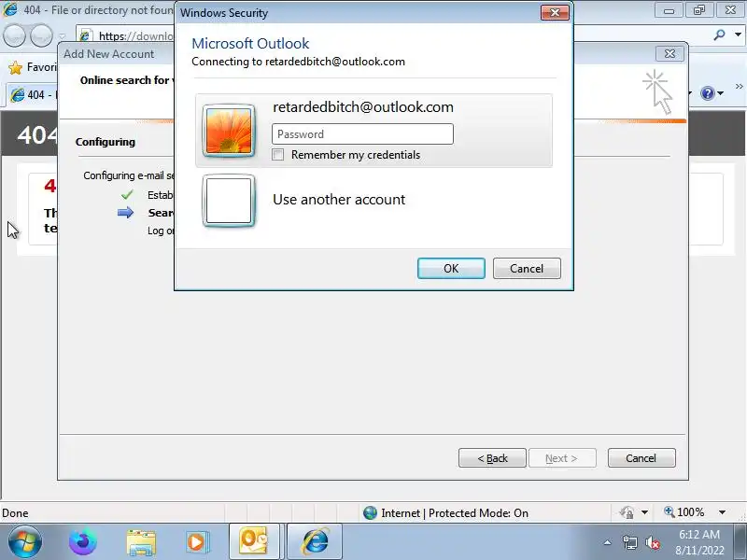This screenshot has height=560, width=747.
Task: Launch Firefox from the taskbar
Action: pyautogui.click(x=82, y=542)
